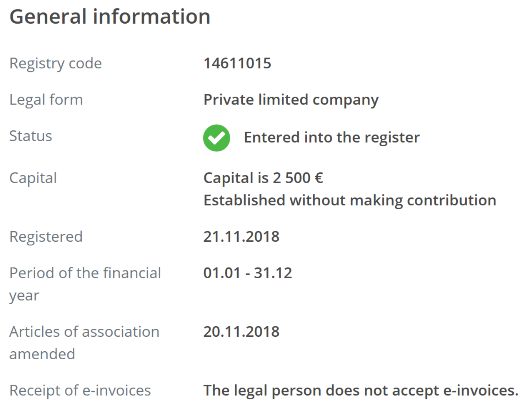Click the General information heading
The width and height of the screenshot is (532, 407).
[110, 17]
